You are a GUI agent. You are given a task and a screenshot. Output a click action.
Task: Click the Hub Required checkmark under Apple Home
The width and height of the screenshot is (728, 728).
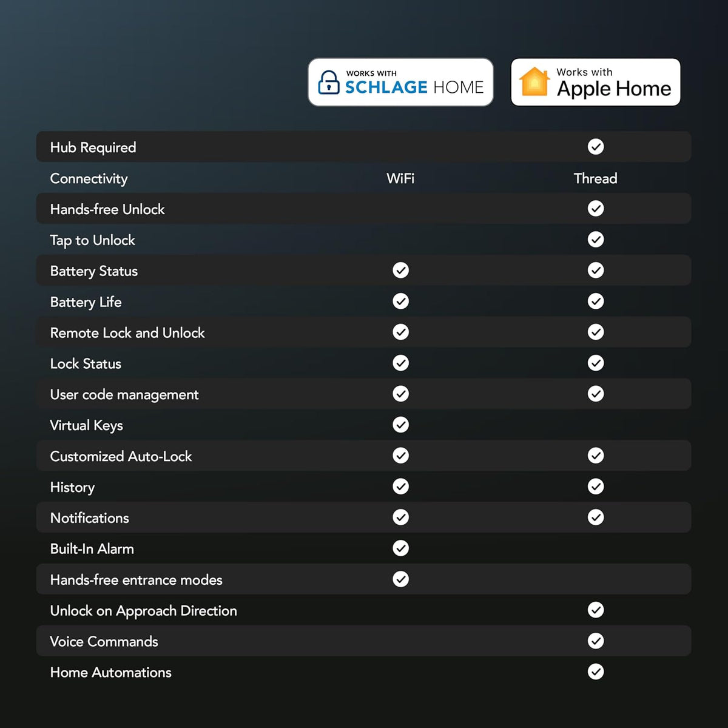596,147
